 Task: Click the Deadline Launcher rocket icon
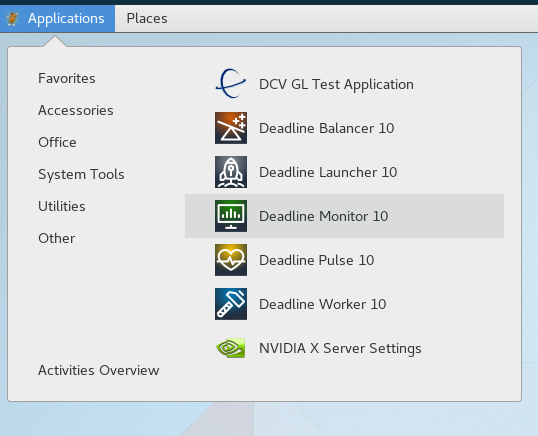pos(231,172)
